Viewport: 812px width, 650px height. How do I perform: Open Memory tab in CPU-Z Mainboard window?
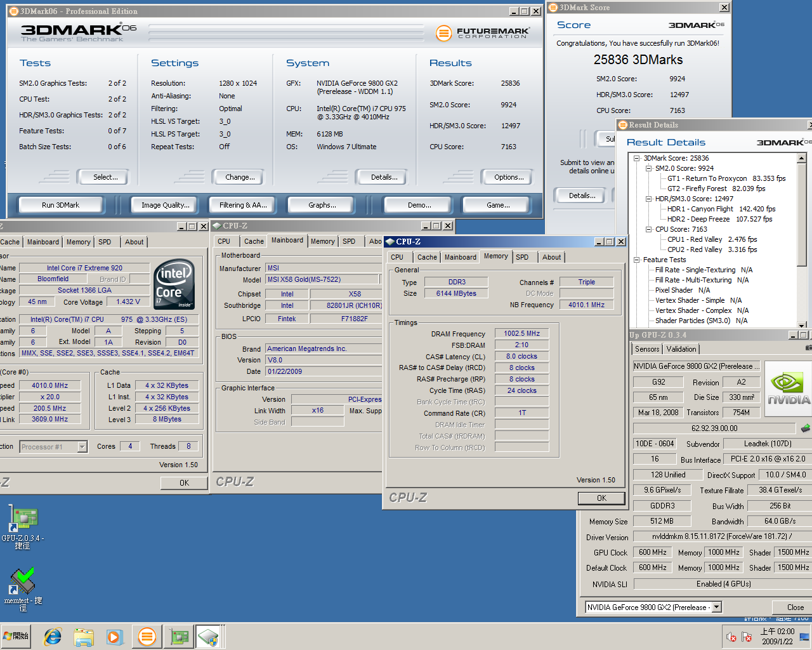pyautogui.click(x=322, y=241)
